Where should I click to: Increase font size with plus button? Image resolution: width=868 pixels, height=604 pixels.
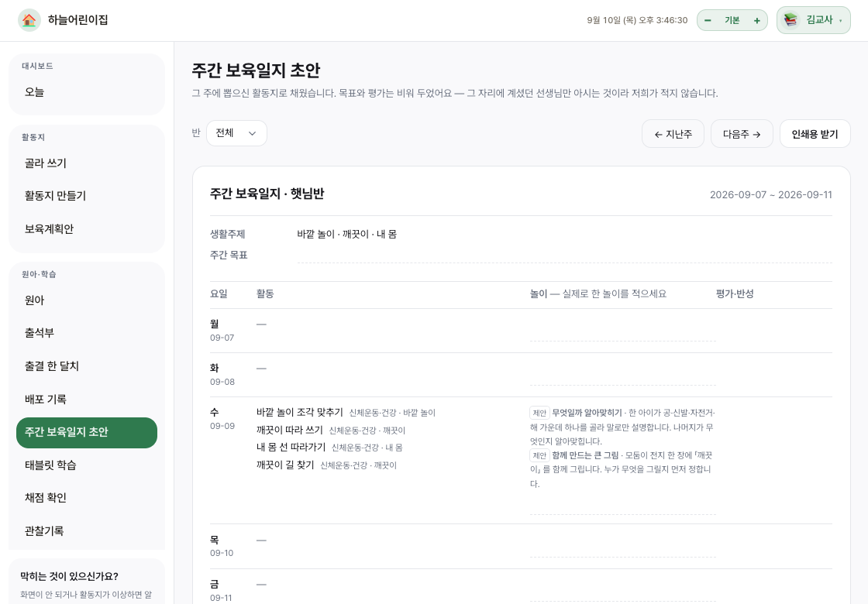pyautogui.click(x=756, y=20)
